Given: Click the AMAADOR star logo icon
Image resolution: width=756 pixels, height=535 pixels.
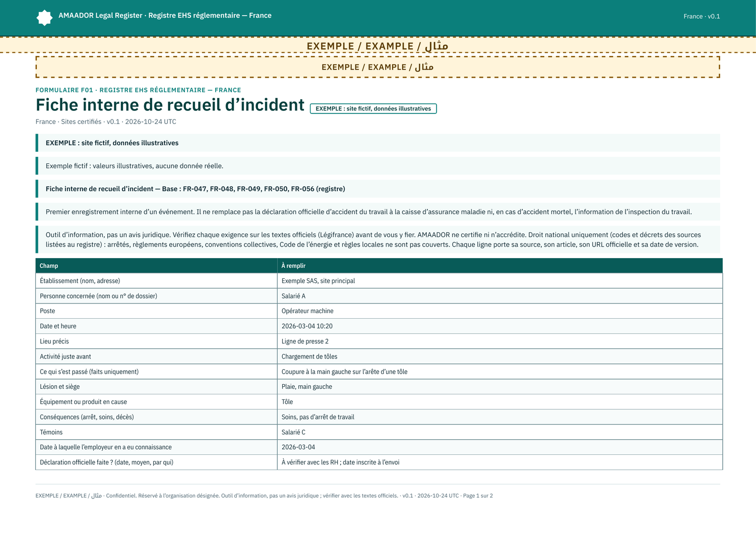Looking at the screenshot, I should pos(44,18).
